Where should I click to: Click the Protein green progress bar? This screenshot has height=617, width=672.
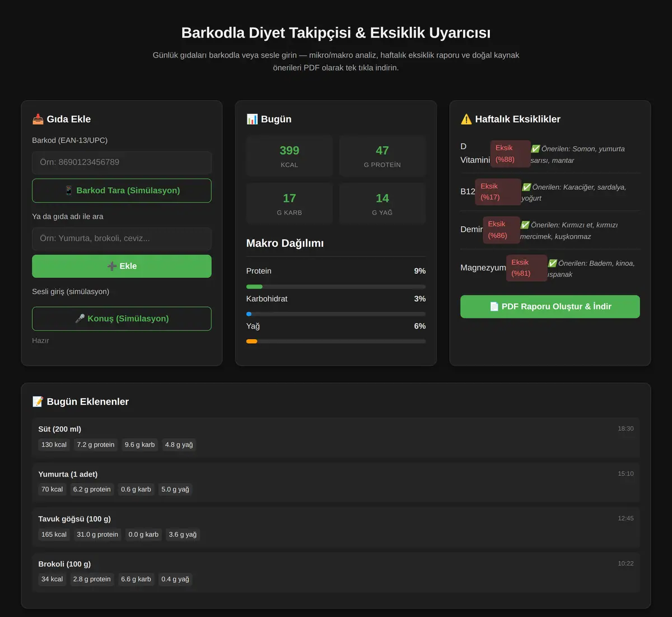tap(254, 287)
